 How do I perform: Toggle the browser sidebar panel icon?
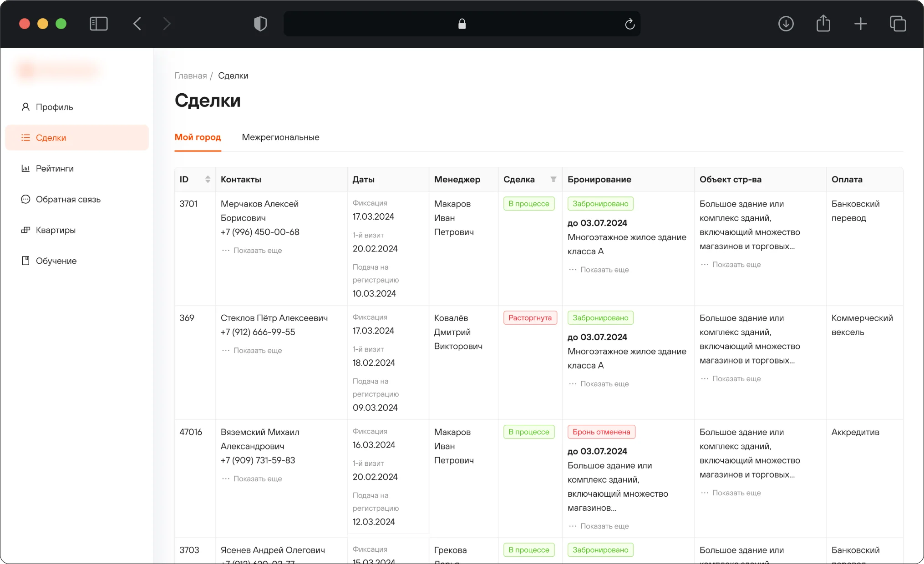pos(99,24)
